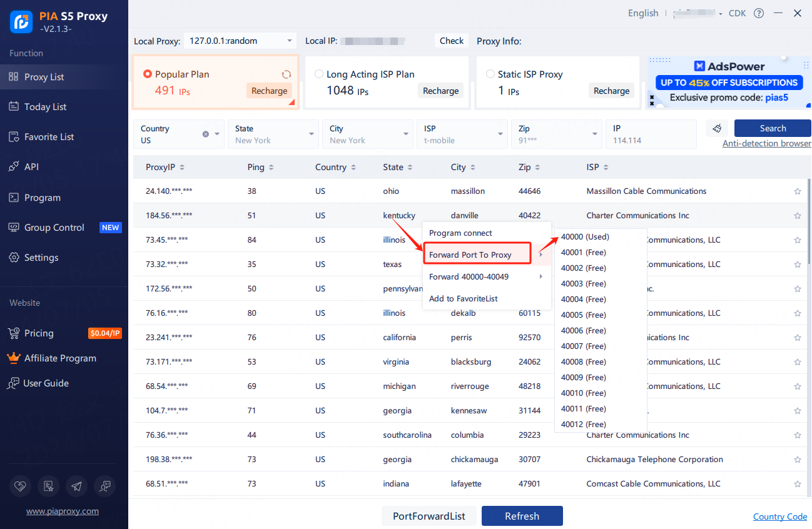Open the Anti-detection browser link
The image size is (812, 529).
767,144
